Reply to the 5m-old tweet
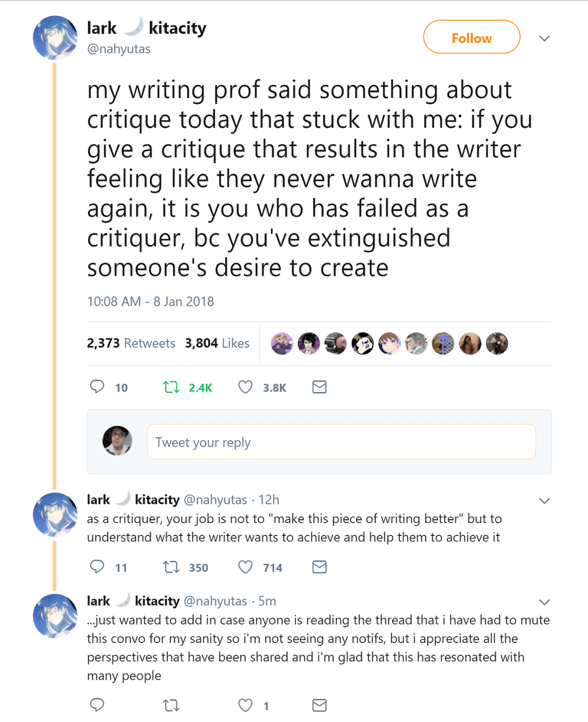The image size is (588, 722). [97, 705]
